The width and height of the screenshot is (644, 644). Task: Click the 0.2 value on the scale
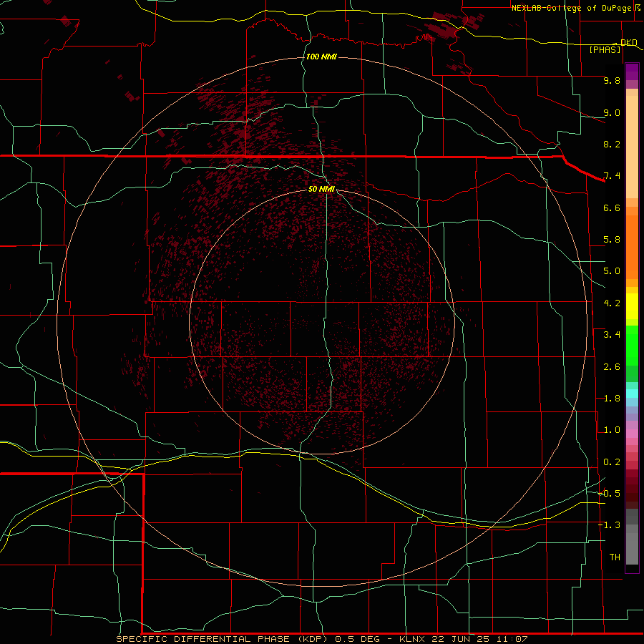tap(612, 462)
